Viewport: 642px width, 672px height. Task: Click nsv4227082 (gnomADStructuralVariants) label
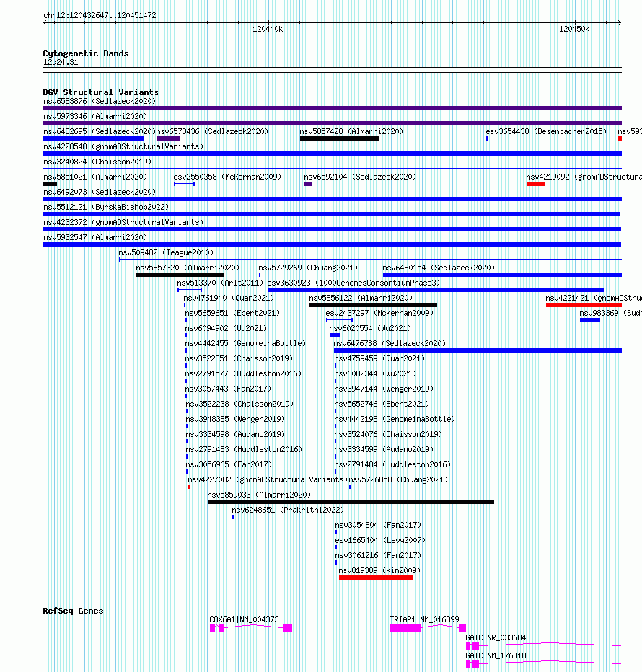click(x=268, y=480)
